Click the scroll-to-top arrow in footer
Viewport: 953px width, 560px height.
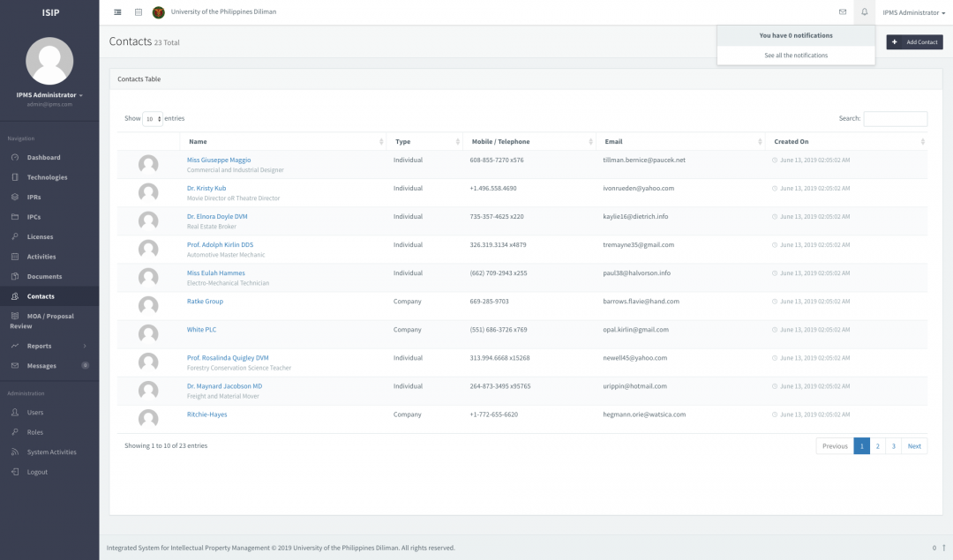click(x=944, y=548)
